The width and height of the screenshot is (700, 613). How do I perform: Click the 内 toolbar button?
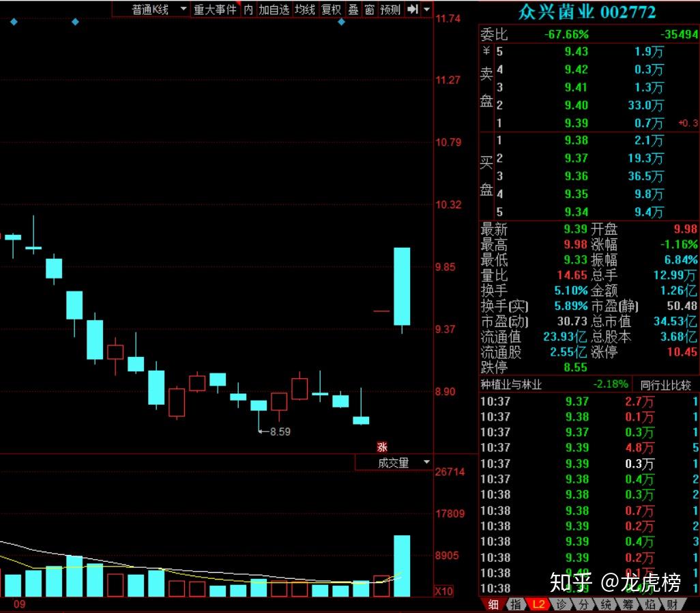248,9
